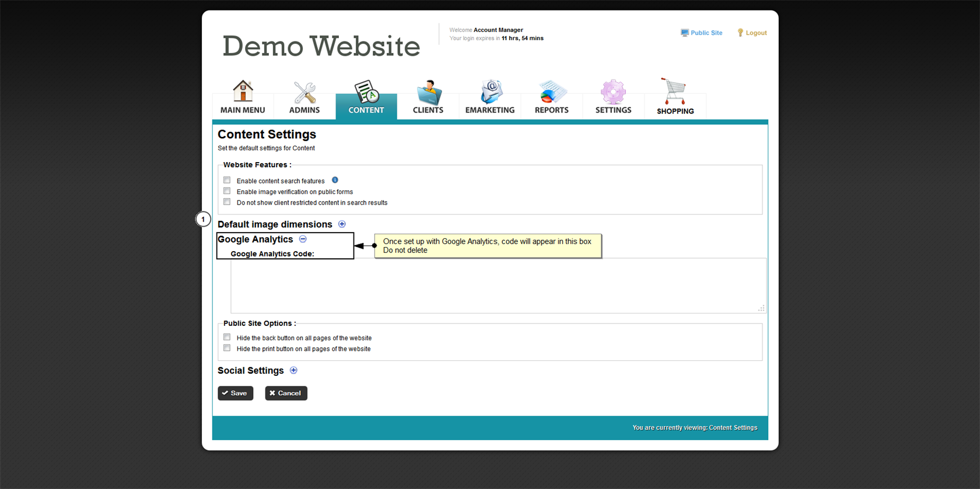Check hide client restricted content in search
Viewport: 980px width, 489px height.
click(x=227, y=202)
